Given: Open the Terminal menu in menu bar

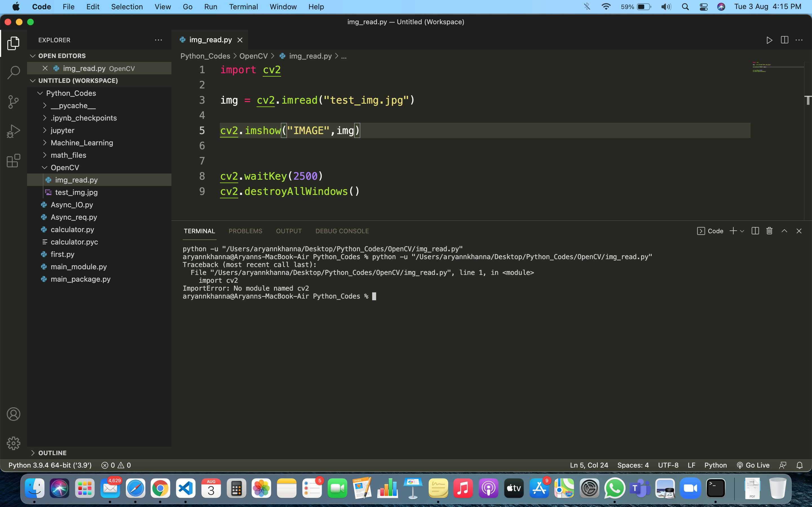Looking at the screenshot, I should click(243, 6).
